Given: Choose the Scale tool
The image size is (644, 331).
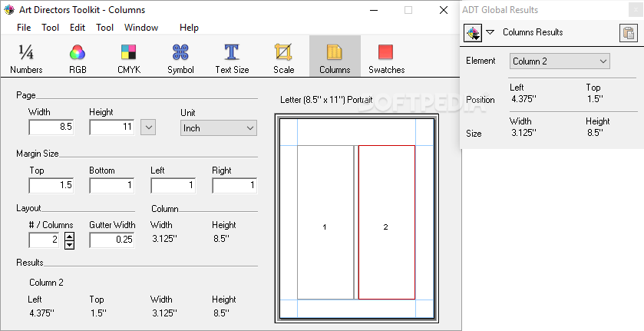Looking at the screenshot, I should pos(283,59).
